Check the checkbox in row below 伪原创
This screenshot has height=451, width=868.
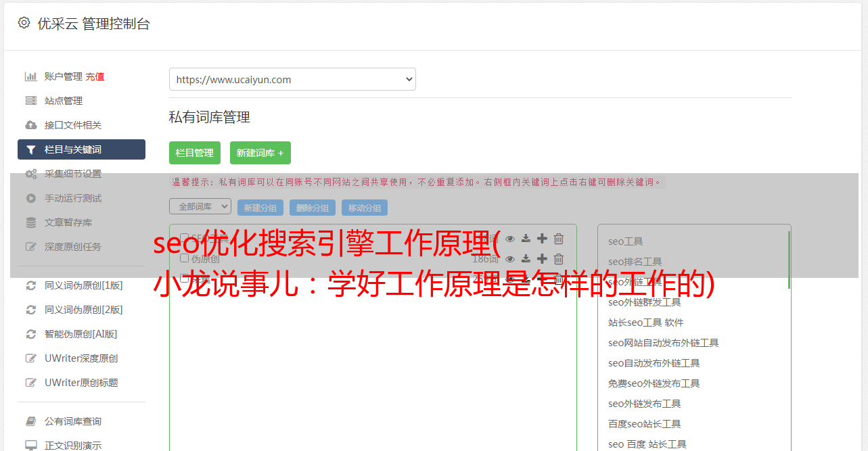pyautogui.click(x=184, y=278)
